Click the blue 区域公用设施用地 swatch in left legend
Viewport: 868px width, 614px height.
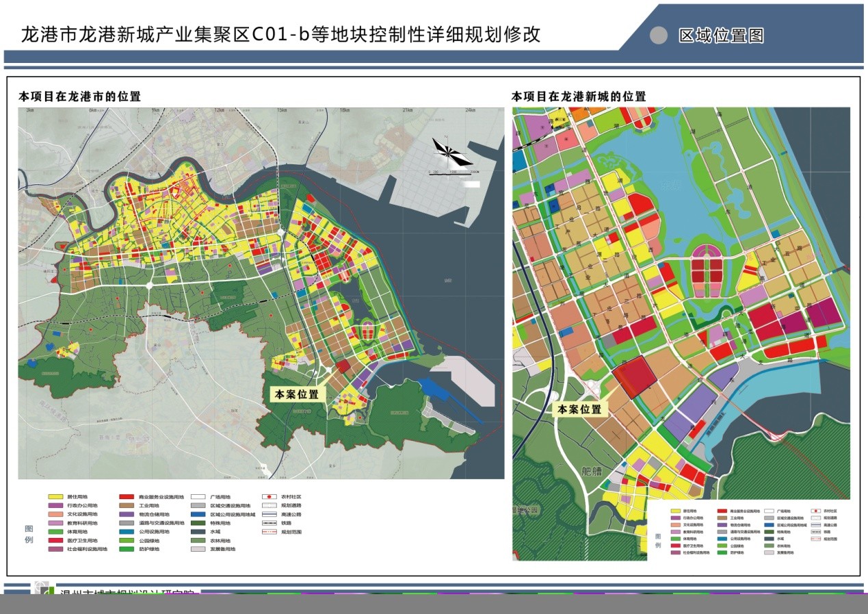pos(198,514)
